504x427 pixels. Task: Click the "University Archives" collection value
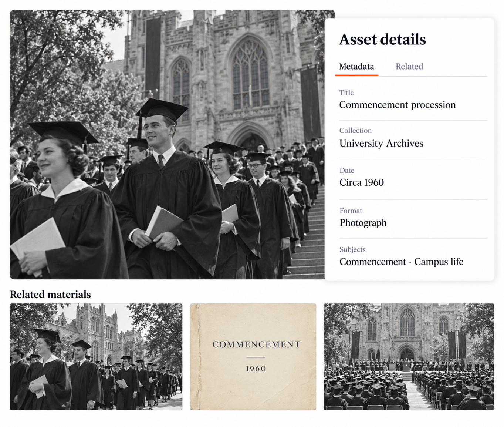tap(381, 144)
